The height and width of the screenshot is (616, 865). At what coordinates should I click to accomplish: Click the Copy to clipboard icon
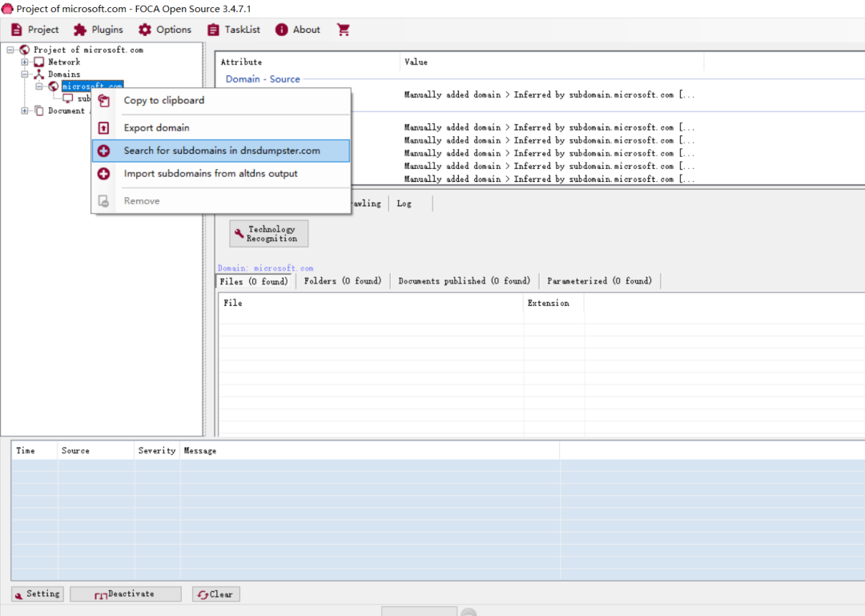[103, 100]
